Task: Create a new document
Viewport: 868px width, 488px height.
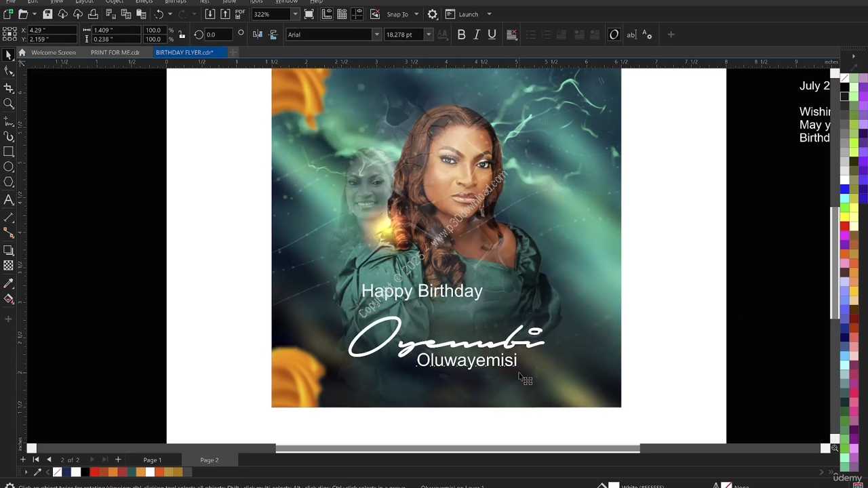Action: coord(8,14)
